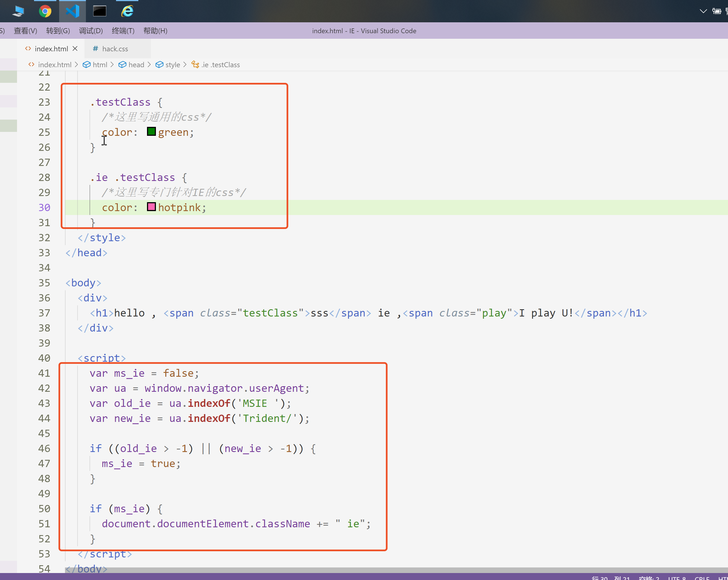Click the head cube icon in breadcrumb
728x580 pixels.
122,64
